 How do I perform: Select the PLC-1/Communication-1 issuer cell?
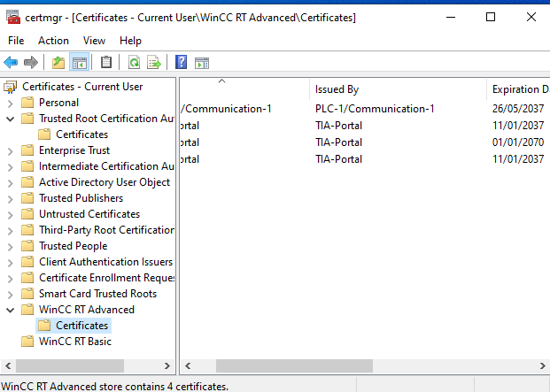(375, 109)
